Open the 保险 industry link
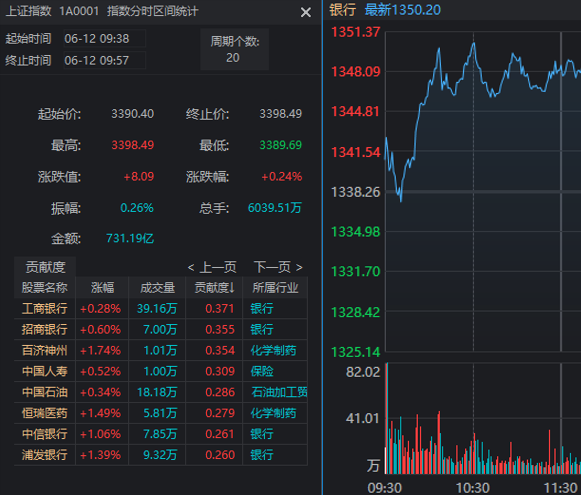 pos(262,371)
